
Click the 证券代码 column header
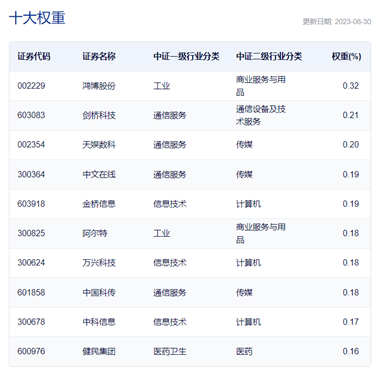click(x=34, y=56)
